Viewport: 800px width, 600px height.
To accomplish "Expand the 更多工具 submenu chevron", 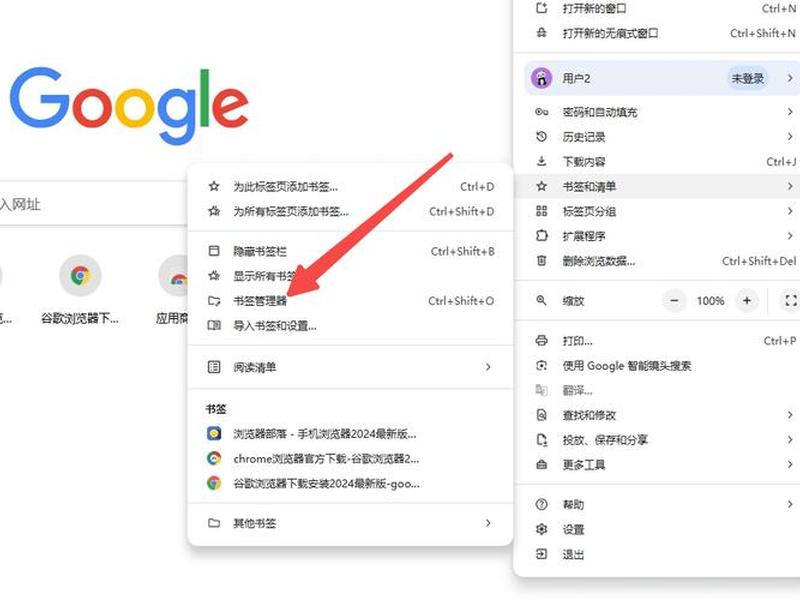I will (x=790, y=465).
